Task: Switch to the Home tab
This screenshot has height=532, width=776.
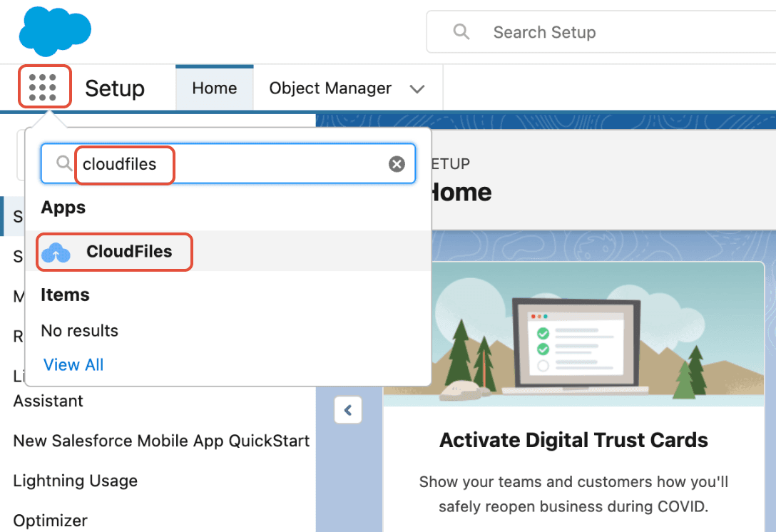Action: pos(214,88)
